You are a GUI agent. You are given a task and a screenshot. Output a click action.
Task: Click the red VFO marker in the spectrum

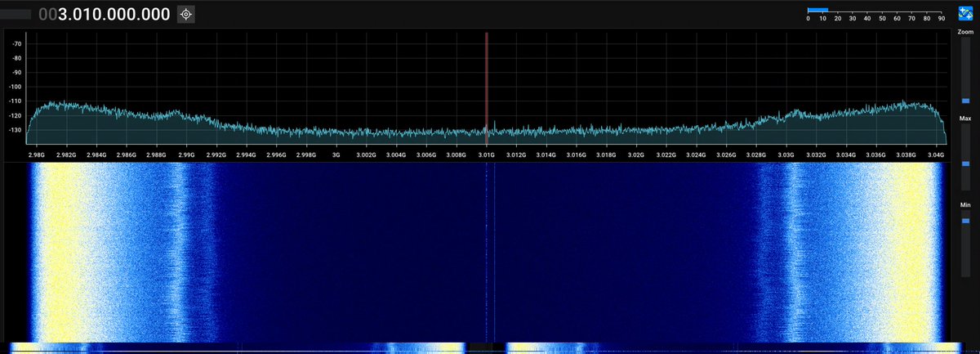click(486, 87)
